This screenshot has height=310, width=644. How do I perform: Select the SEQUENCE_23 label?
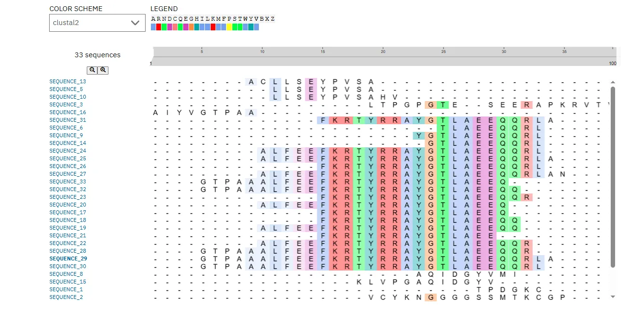point(67,197)
